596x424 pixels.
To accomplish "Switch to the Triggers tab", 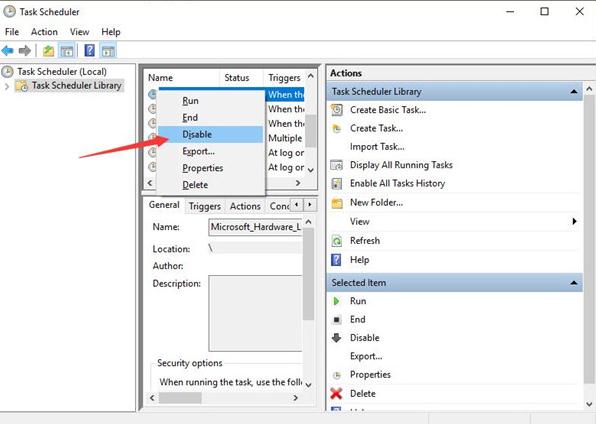I will [205, 206].
